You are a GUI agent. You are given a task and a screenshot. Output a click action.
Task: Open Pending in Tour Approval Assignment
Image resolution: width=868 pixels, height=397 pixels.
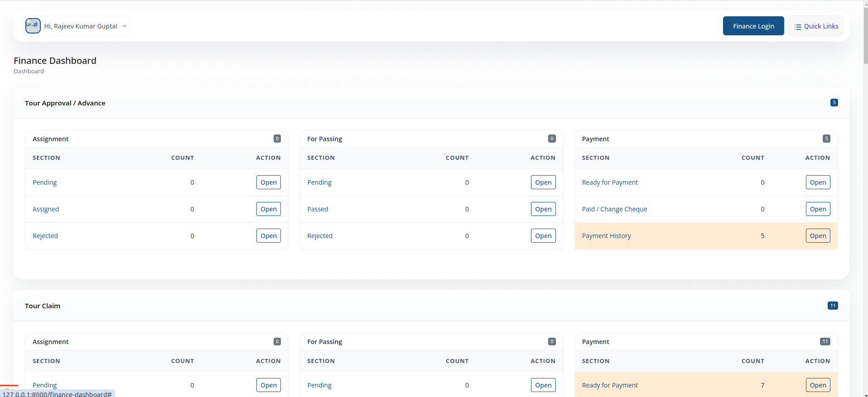[x=269, y=182]
